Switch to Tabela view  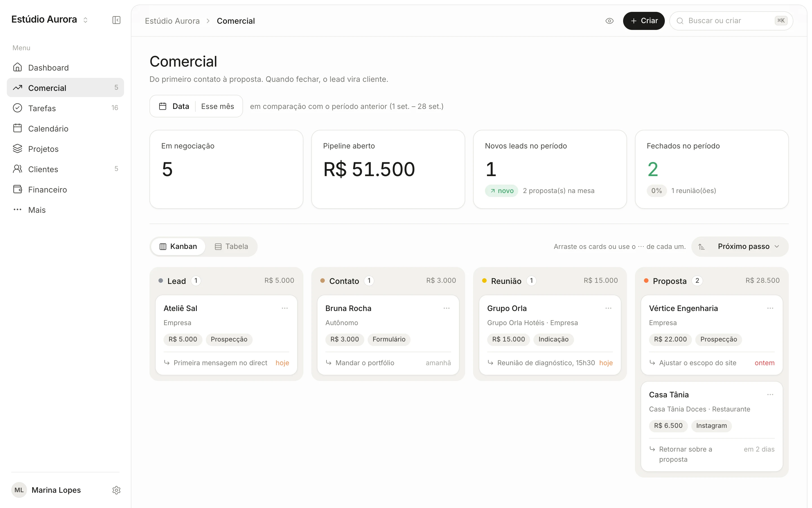coord(231,247)
